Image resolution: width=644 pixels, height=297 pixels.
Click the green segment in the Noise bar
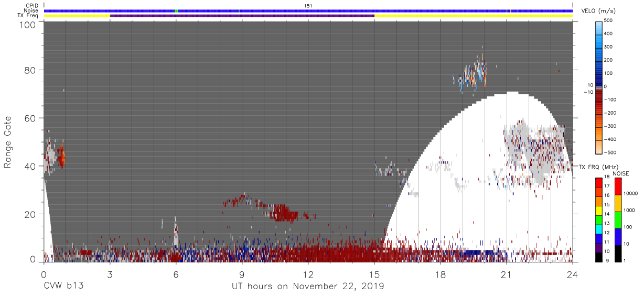click(176, 10)
